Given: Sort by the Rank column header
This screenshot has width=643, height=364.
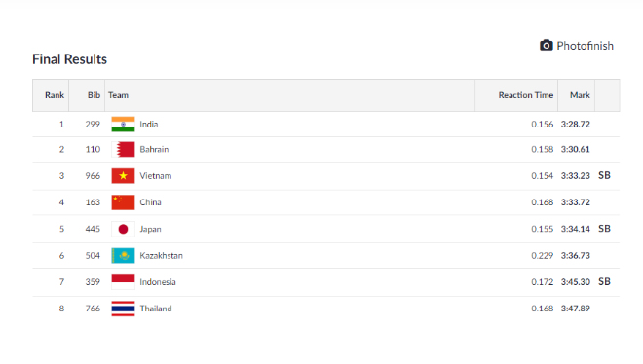Looking at the screenshot, I should [x=55, y=95].
